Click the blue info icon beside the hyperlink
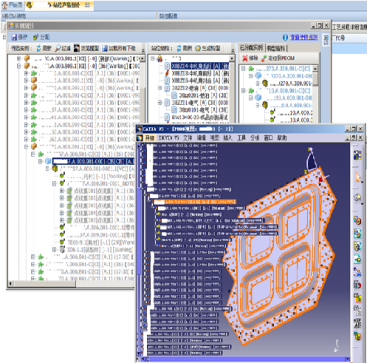This screenshot has width=367, height=363. click(x=285, y=37)
